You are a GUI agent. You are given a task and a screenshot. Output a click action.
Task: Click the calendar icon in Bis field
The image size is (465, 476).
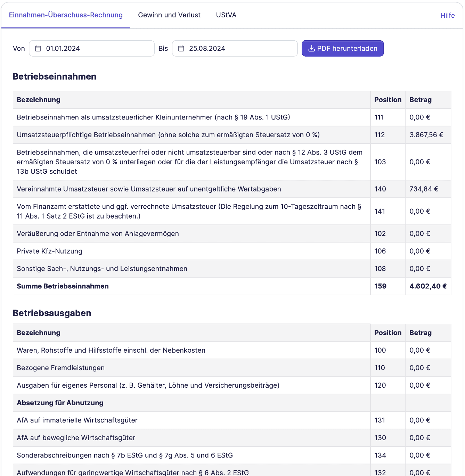[181, 49]
